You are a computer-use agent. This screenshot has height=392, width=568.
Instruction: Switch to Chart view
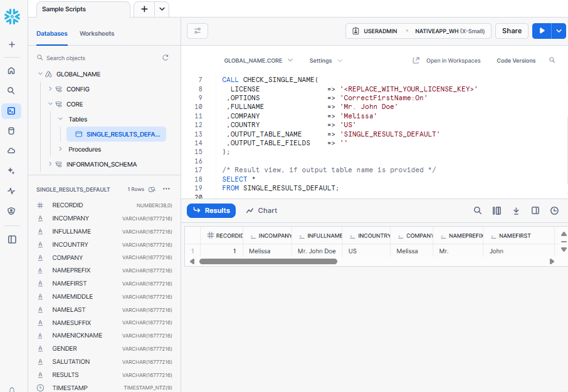click(261, 210)
